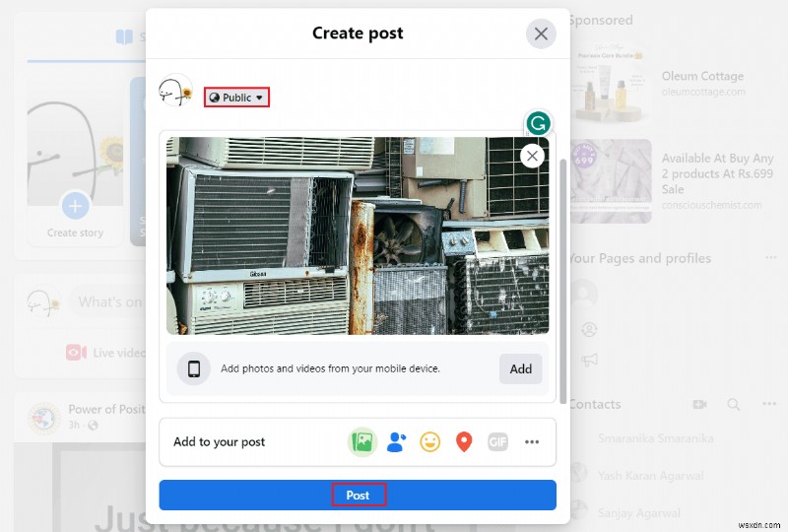
Task: Click the oleumcottage.com link text
Action: coord(703,92)
